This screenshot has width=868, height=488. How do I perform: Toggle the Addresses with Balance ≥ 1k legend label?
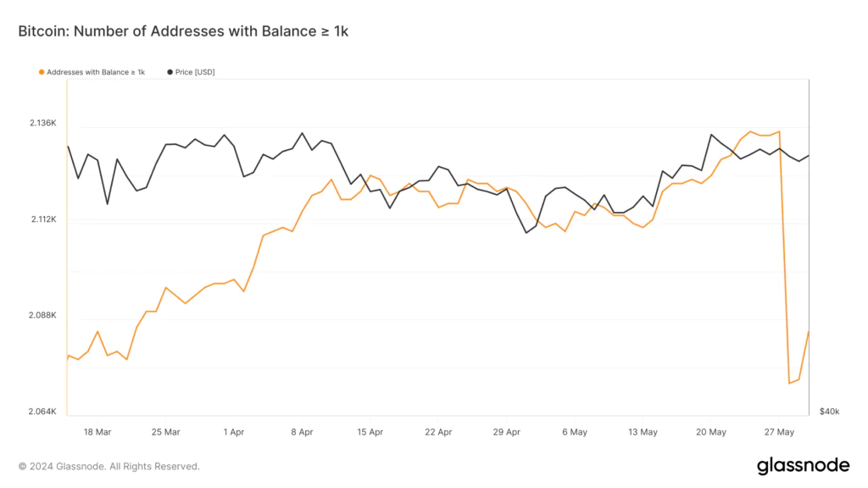click(x=96, y=72)
